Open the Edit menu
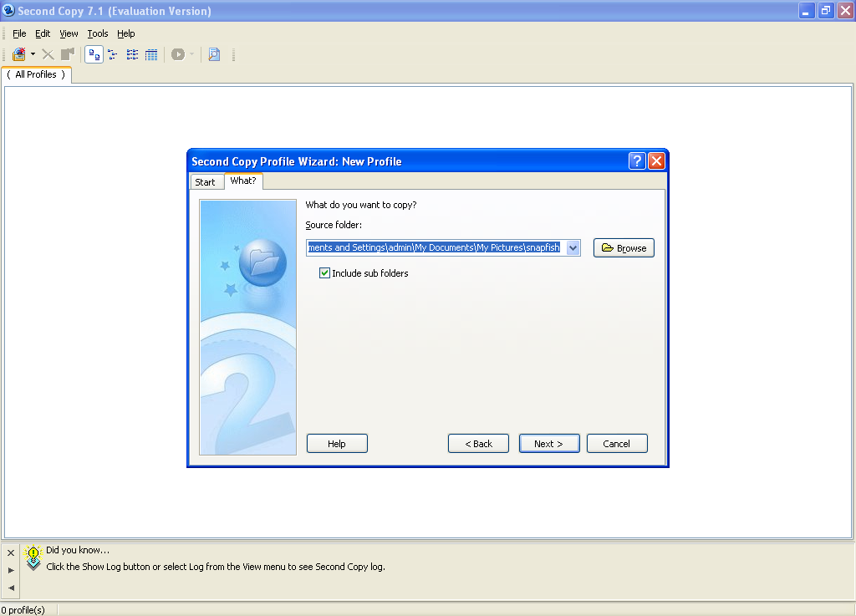Screen dimensions: 856x616 click(43, 33)
